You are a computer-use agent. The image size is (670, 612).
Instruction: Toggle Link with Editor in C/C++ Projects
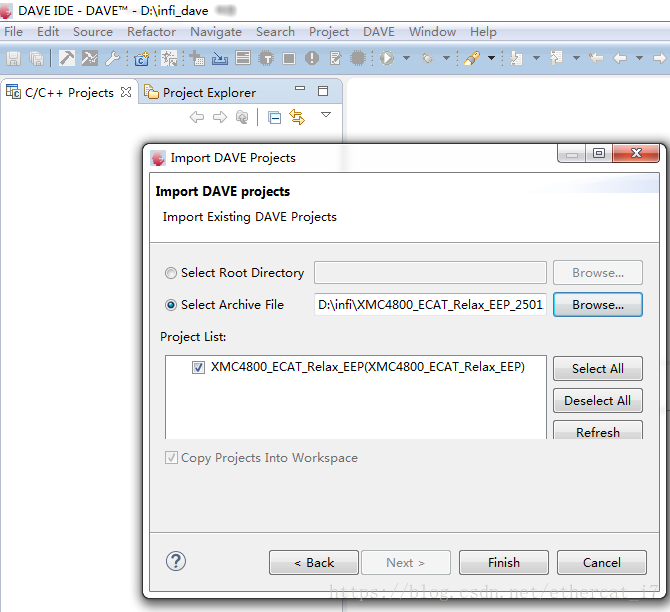297,117
